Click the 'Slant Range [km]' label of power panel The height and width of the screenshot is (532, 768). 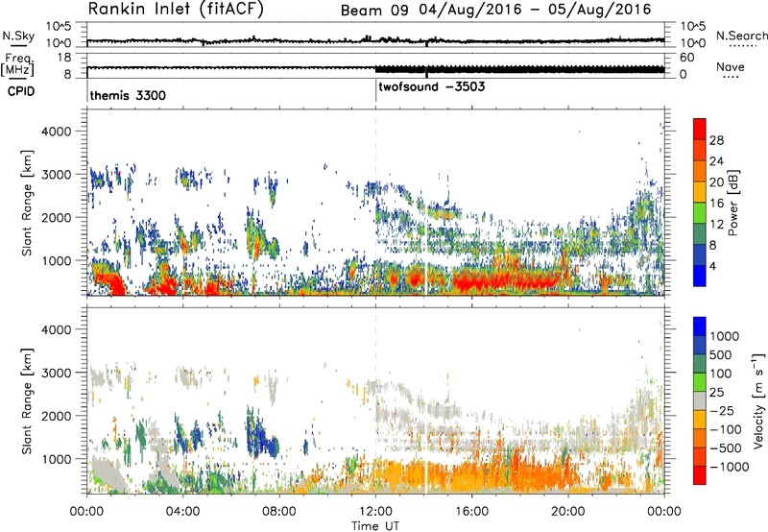(27, 203)
